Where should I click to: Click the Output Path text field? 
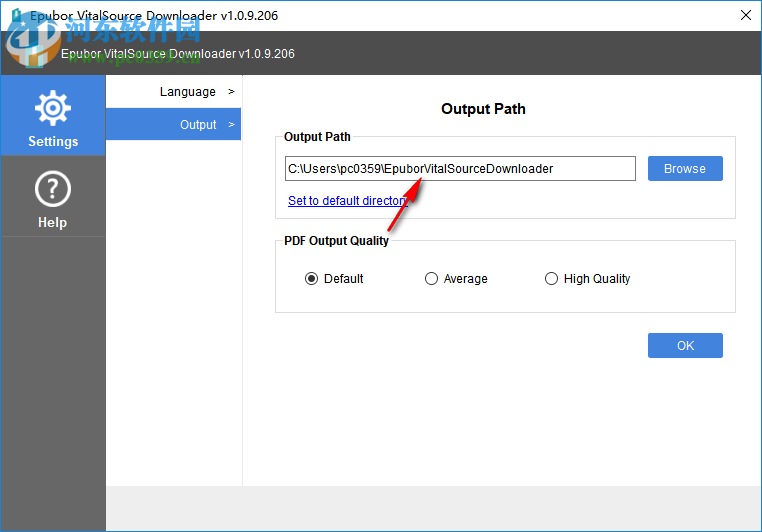tap(460, 169)
